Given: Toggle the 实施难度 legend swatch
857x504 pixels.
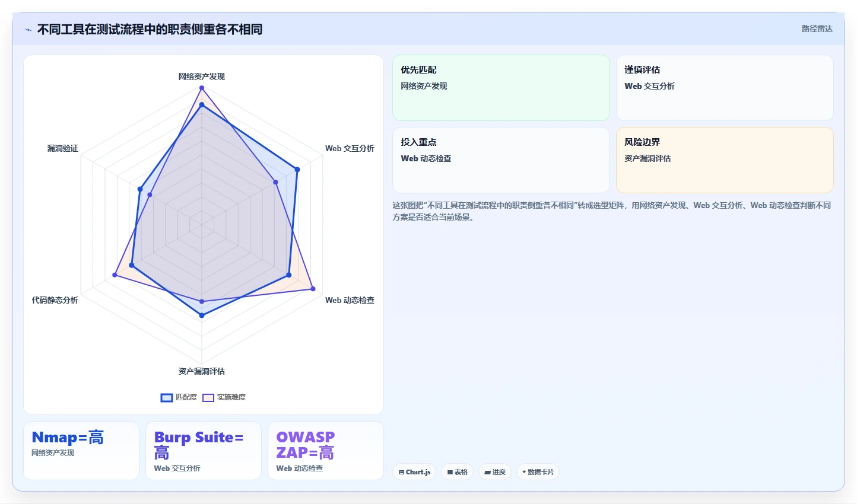Looking at the screenshot, I should coord(208,397).
